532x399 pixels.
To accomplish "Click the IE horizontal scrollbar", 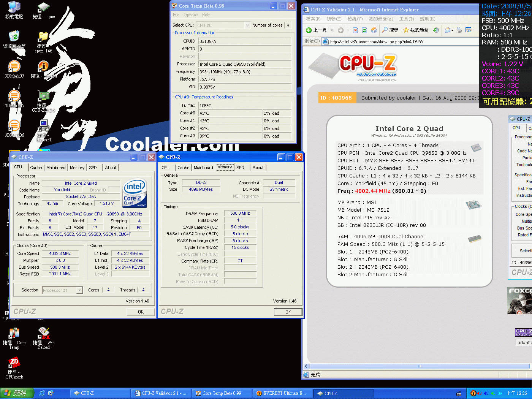I will point(420,366).
